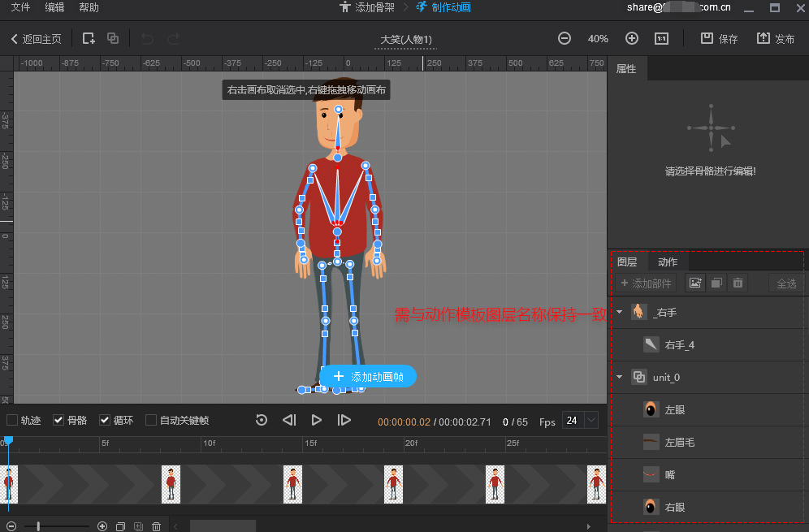Click the zoom out canvas icon
This screenshot has width=809, height=532.
click(565, 38)
